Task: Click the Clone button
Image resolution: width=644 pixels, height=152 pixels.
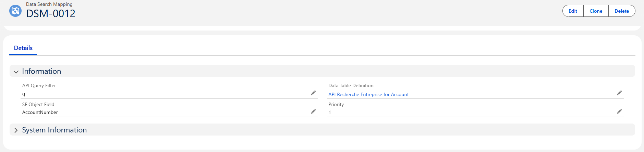Action: click(596, 11)
